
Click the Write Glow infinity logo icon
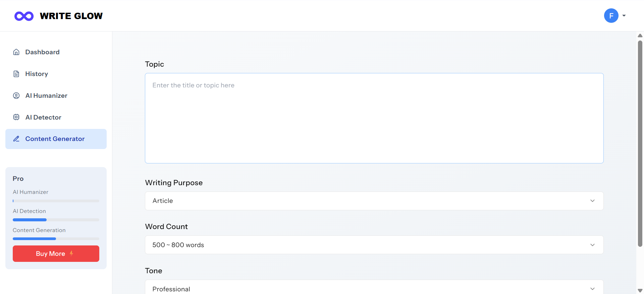point(24,16)
